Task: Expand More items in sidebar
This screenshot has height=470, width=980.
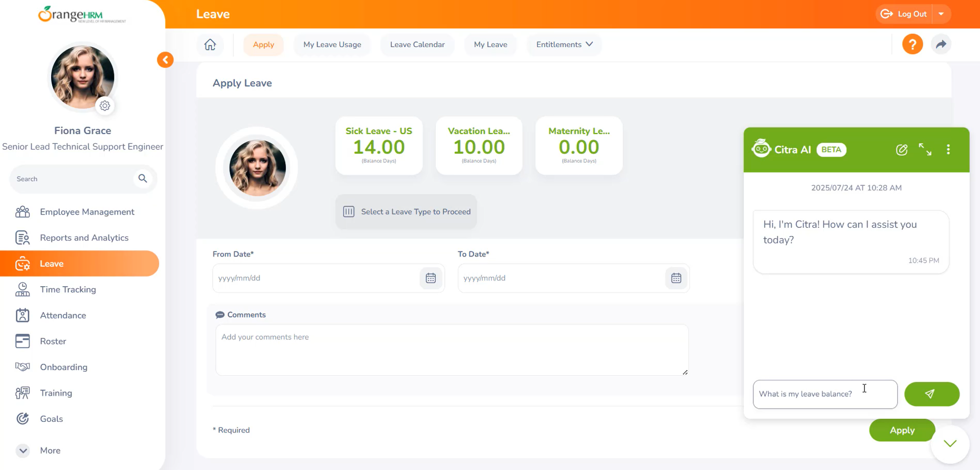Action: click(23, 451)
